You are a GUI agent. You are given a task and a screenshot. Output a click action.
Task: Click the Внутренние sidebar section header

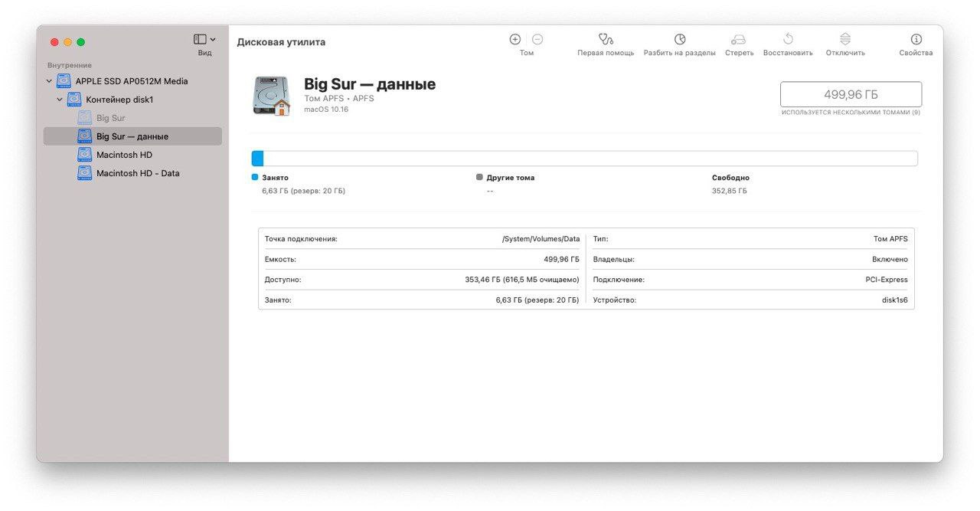pyautogui.click(x=70, y=65)
